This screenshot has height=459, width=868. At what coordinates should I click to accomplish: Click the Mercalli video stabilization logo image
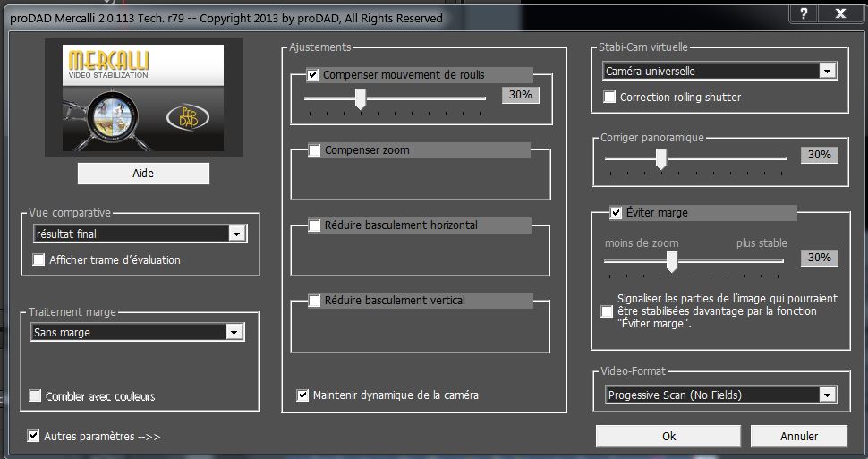pyautogui.click(x=143, y=98)
